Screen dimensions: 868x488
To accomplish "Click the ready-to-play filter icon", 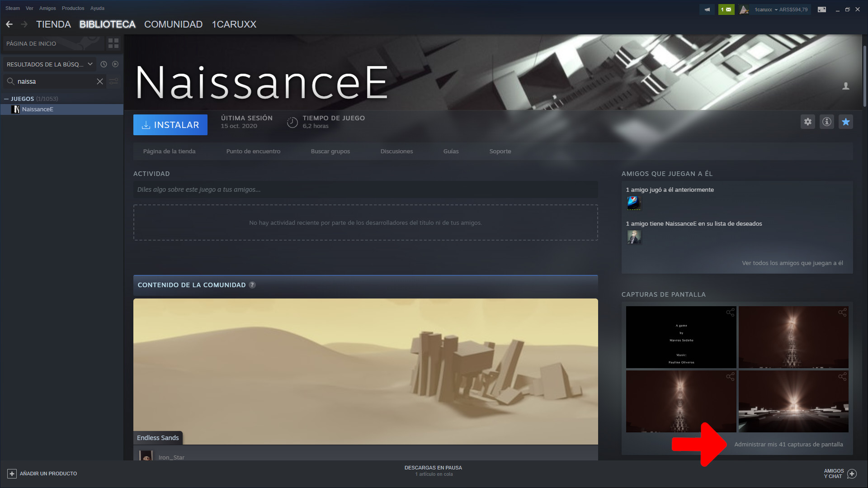I will pos(115,64).
